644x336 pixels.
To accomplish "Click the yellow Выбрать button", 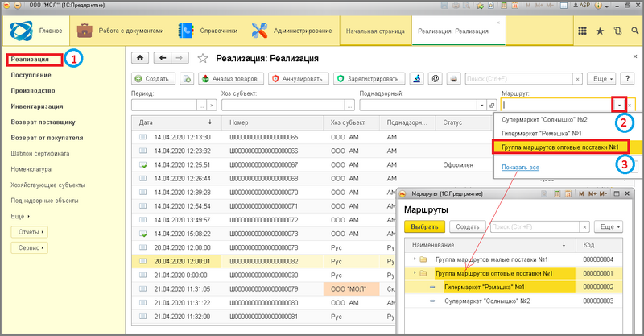I will (x=424, y=226).
